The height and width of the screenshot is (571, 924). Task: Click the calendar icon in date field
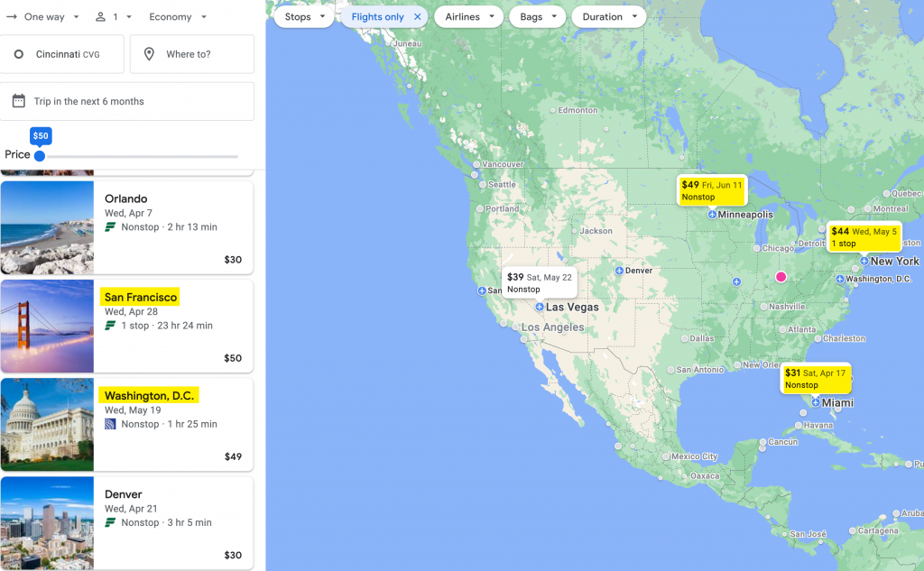tap(19, 101)
